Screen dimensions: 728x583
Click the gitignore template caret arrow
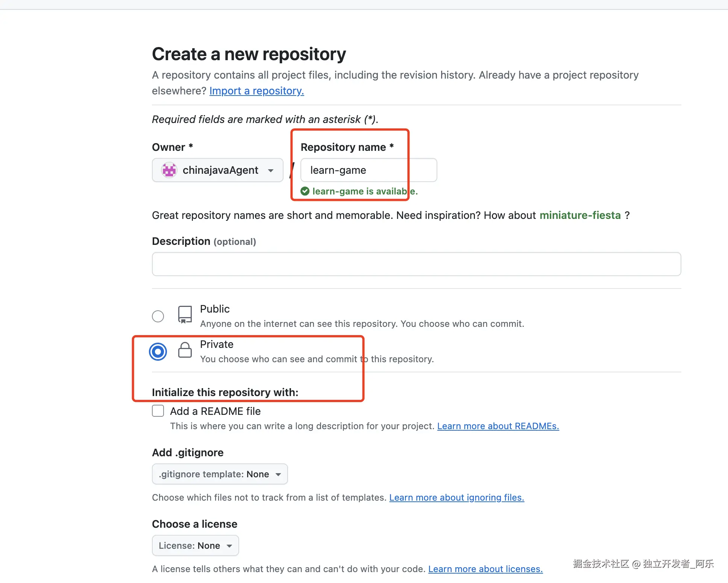pos(278,474)
